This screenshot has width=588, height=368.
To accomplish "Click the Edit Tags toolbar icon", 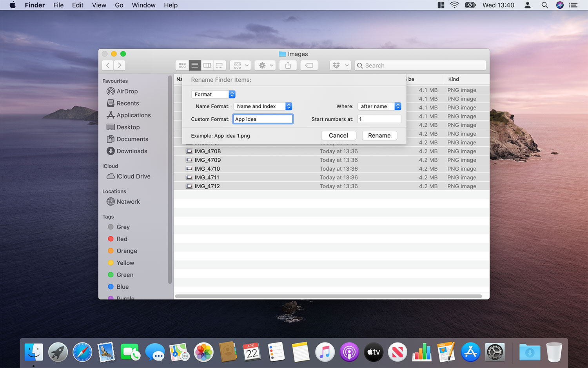I will tap(309, 65).
